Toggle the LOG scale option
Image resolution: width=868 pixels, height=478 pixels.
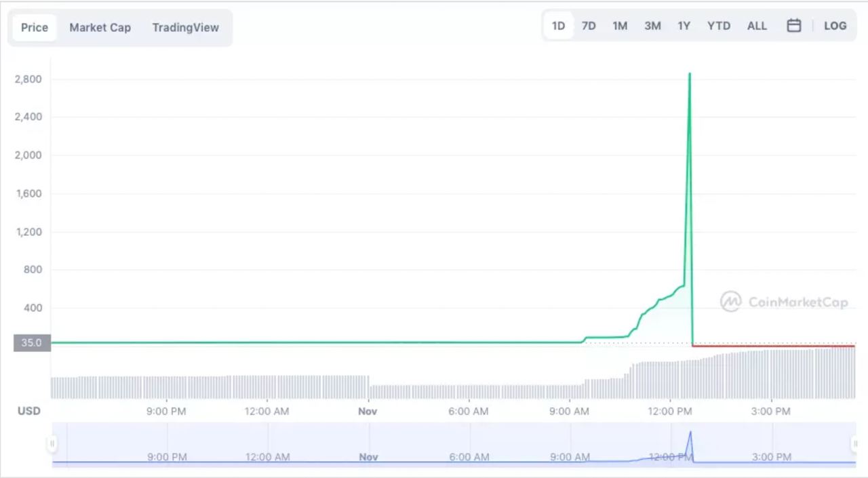835,26
